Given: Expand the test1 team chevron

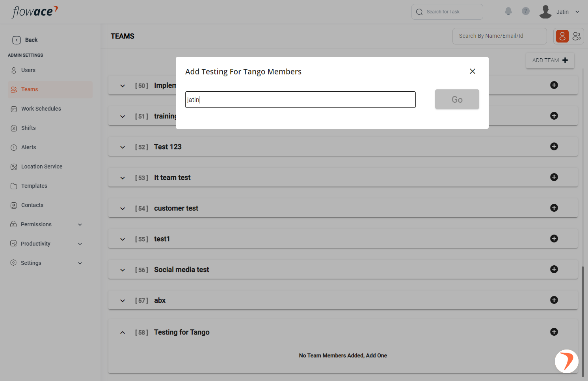Looking at the screenshot, I should 123,239.
